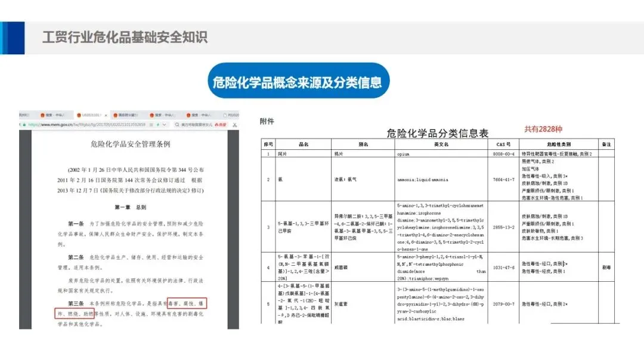The height and width of the screenshot is (363, 644).
Task: Click the 别名 column header
Action: 363,144
